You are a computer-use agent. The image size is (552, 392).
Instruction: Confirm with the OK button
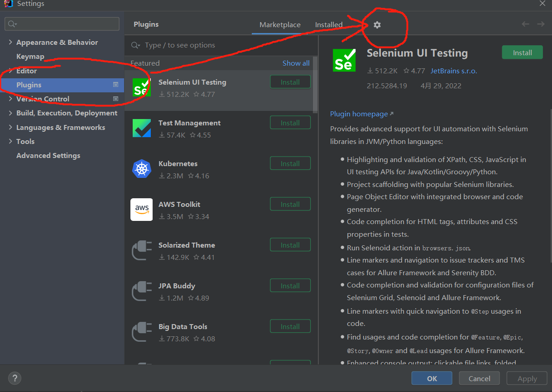(x=432, y=378)
